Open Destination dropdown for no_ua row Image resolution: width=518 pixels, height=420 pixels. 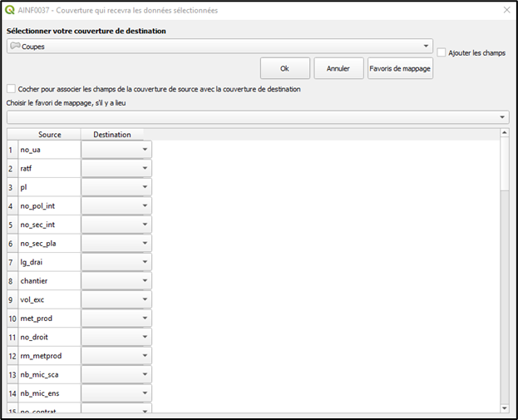145,150
